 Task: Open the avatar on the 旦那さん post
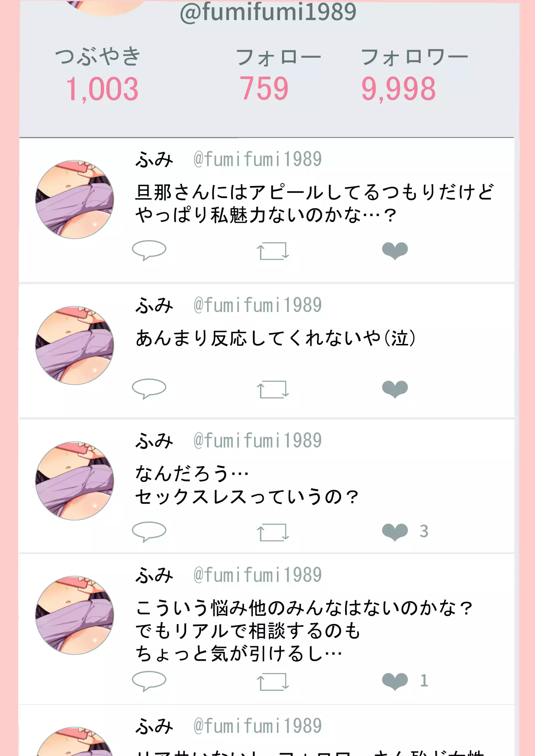(x=75, y=199)
